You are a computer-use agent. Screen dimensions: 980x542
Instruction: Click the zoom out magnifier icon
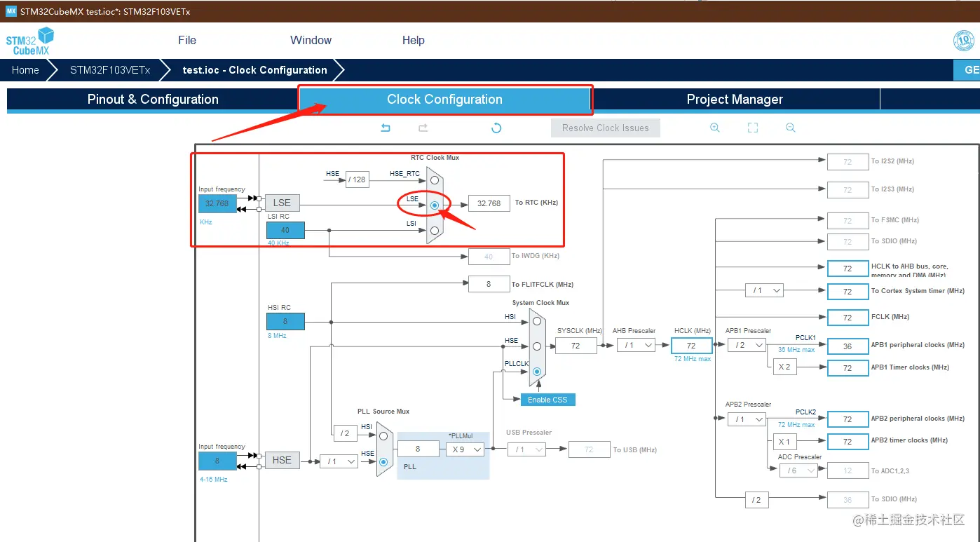click(791, 128)
